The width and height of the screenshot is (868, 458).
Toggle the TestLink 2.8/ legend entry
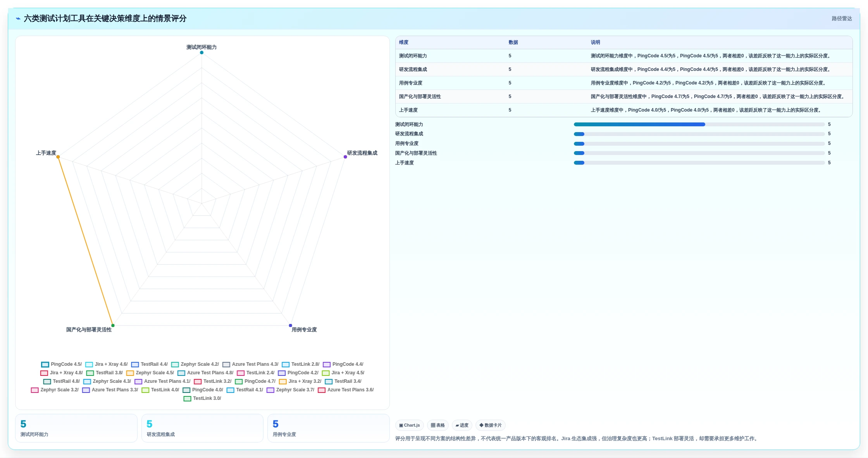(x=301, y=364)
